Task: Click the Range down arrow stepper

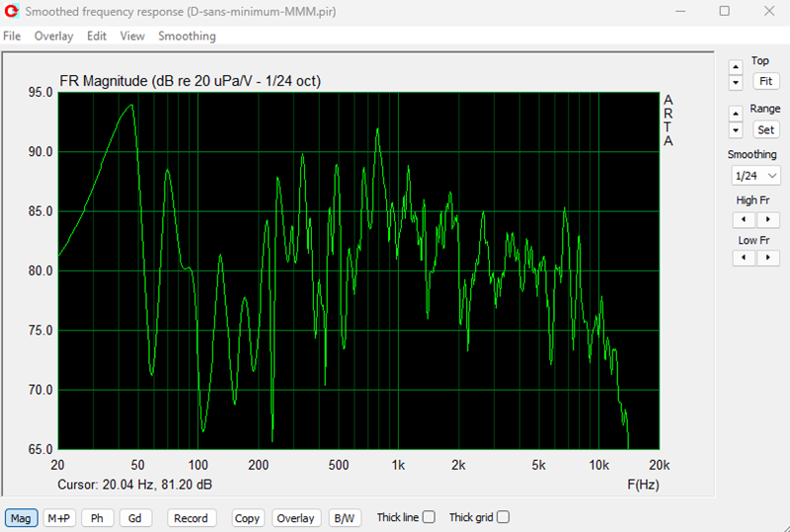Action: [736, 130]
